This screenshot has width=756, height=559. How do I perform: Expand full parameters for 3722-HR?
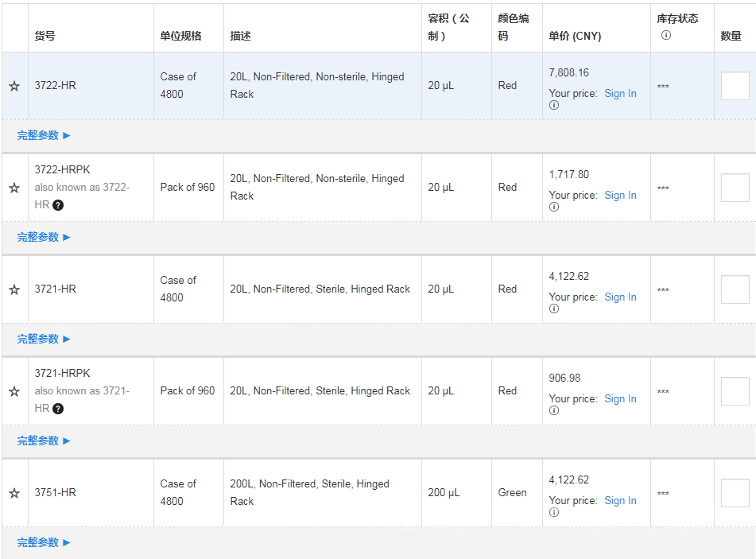44,135
